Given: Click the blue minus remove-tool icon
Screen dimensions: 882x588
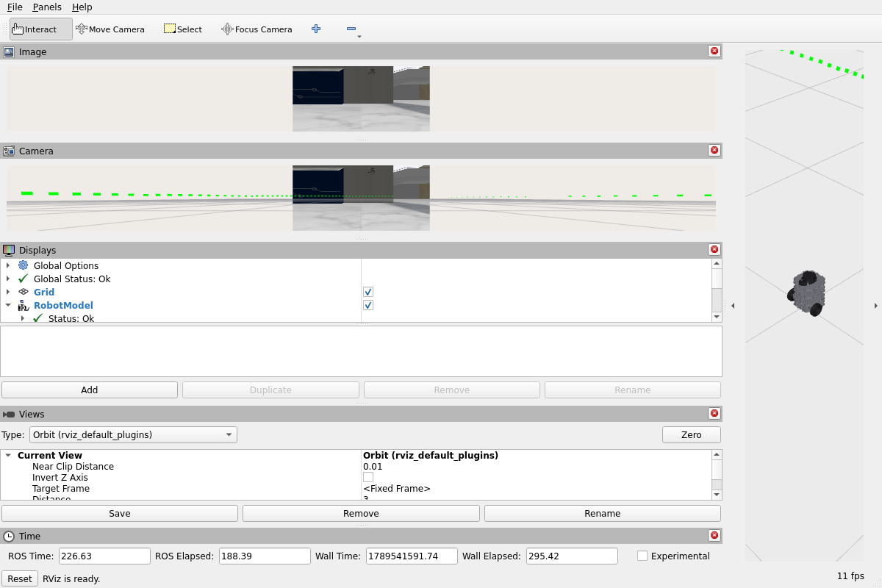Looking at the screenshot, I should click(351, 29).
